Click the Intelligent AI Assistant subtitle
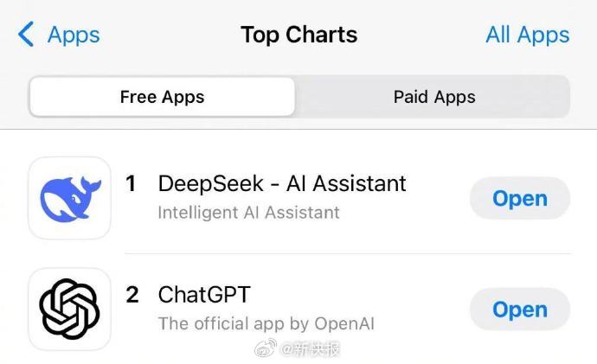This screenshot has height=364, width=597. click(248, 212)
